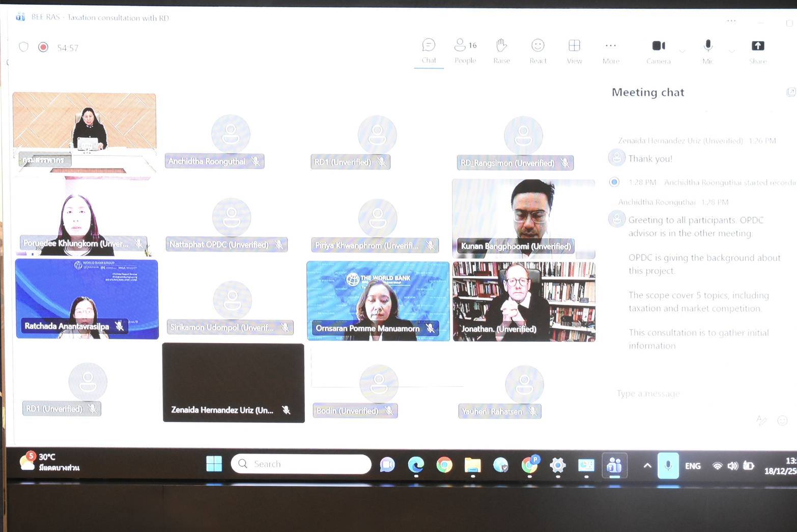This screenshot has width=797, height=532.
Task: Show hidden system tray icons chevron
Action: 647,465
